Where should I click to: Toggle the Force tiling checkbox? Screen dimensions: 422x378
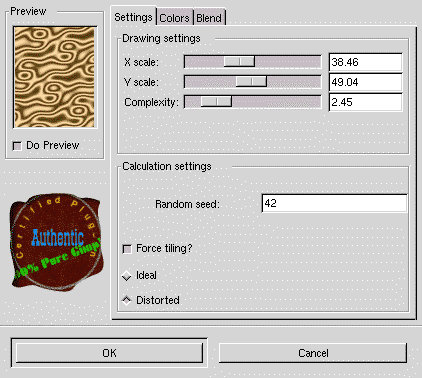click(127, 249)
